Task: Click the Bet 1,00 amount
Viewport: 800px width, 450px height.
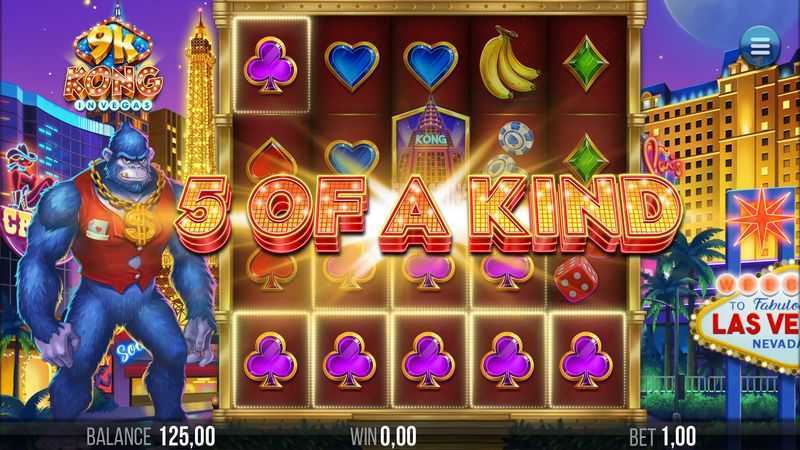Action: point(662,437)
